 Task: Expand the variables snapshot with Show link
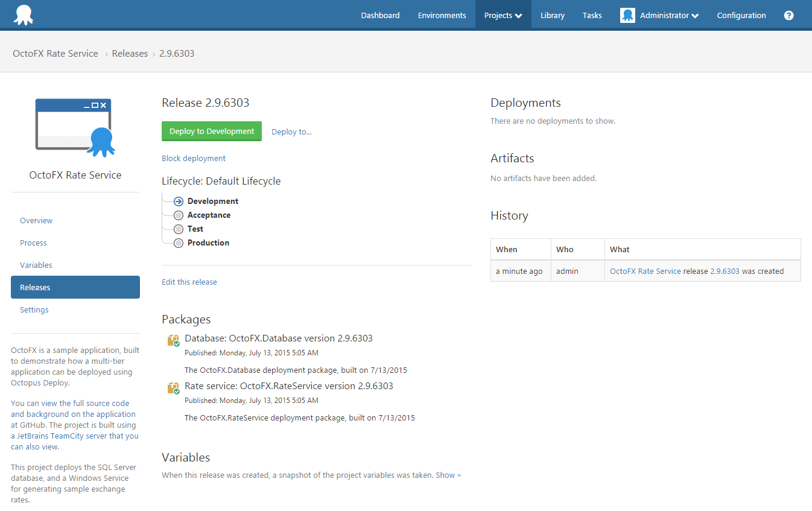(448, 475)
